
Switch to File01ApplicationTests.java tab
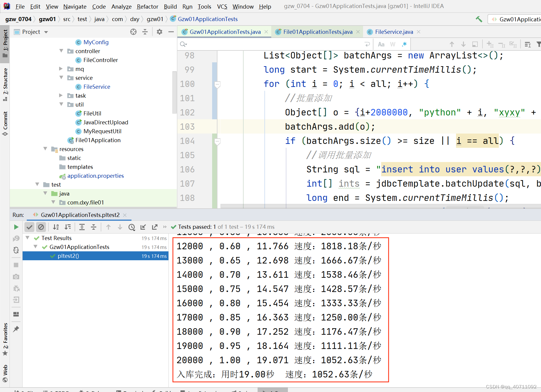point(318,32)
